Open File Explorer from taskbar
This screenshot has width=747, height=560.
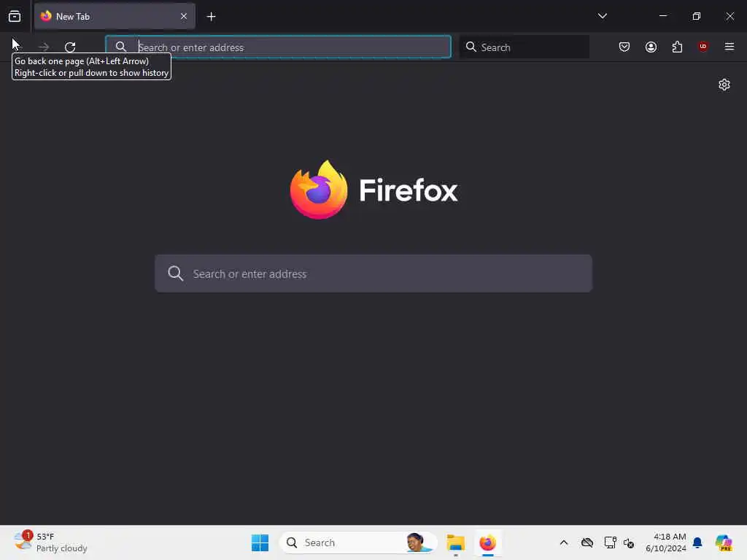click(456, 542)
